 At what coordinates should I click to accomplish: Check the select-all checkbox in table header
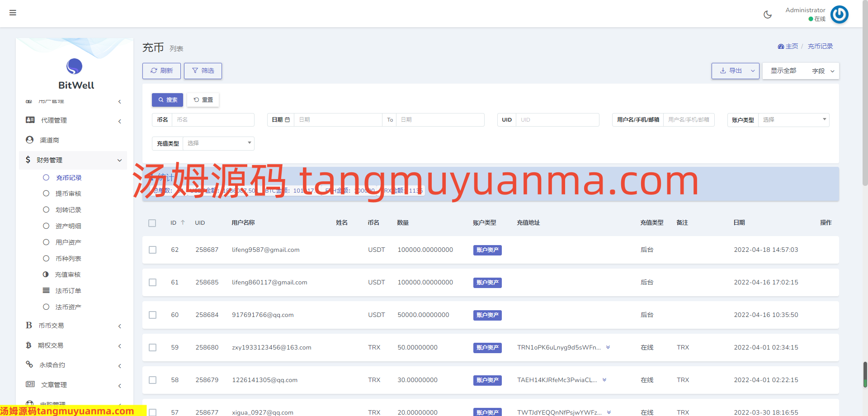click(152, 223)
